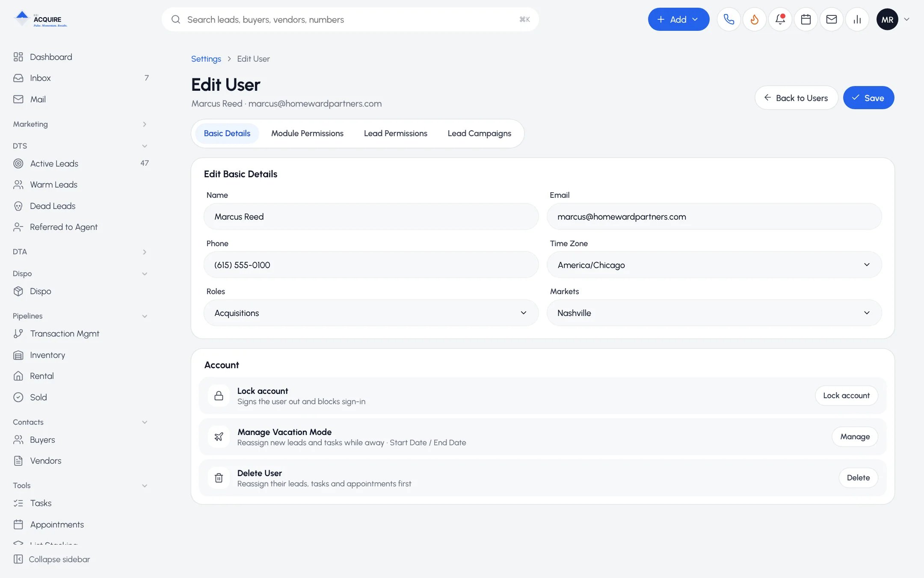The image size is (924, 578).
Task: Open the hot leads flame icon
Action: [754, 19]
